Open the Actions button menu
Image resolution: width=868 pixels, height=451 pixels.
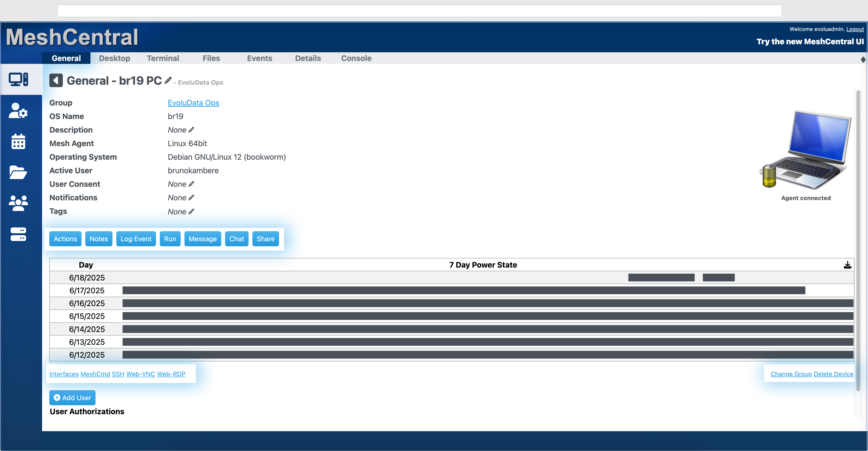pos(65,239)
